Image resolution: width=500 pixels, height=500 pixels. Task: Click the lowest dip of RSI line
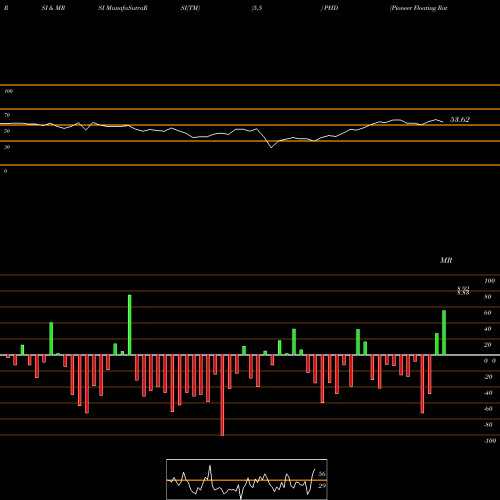271,147
